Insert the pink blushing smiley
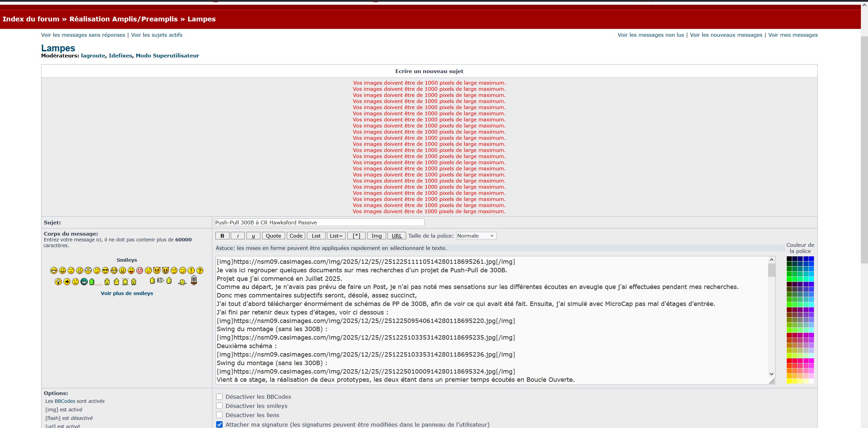The height and width of the screenshot is (428, 868). [x=140, y=271]
